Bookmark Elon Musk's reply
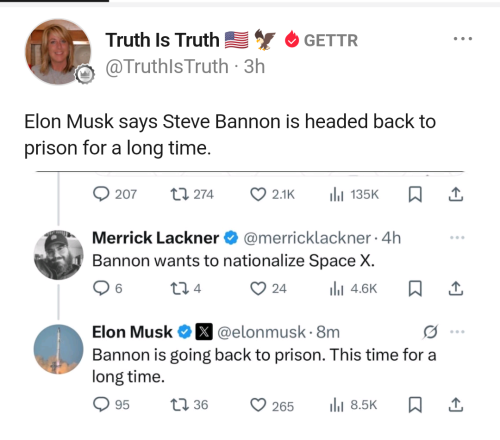Screen dimensions: 500x440 pos(415,405)
